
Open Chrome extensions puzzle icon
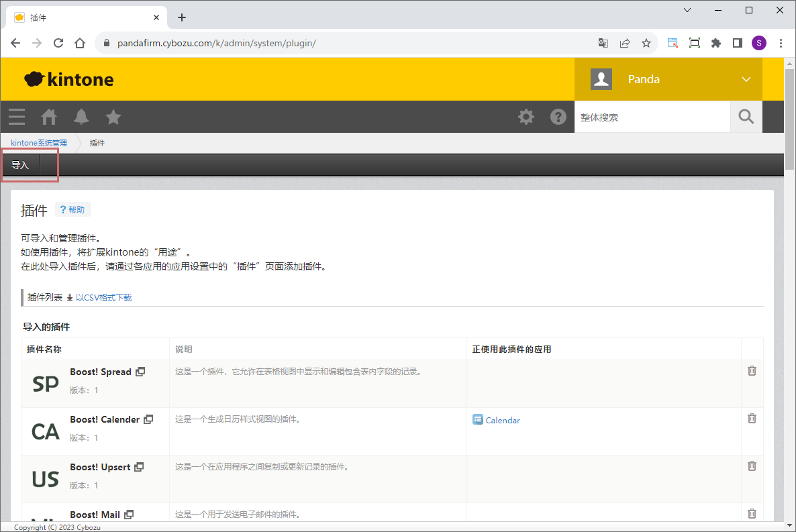[x=716, y=43]
